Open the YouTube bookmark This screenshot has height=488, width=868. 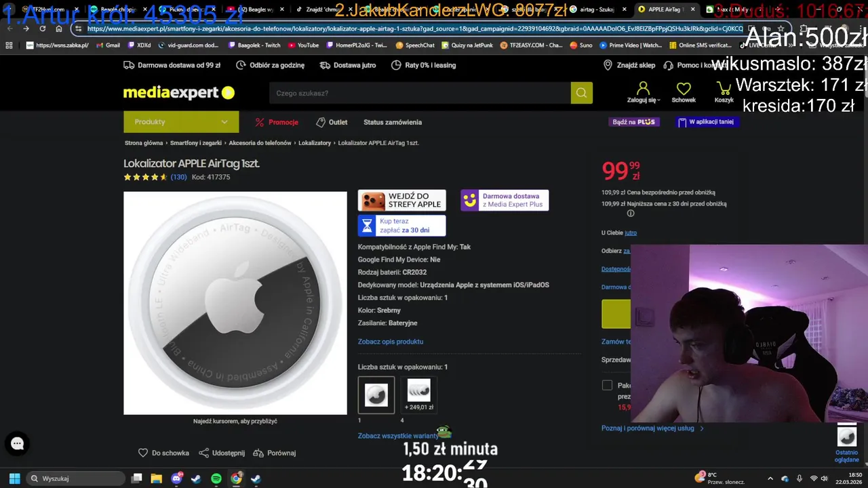click(x=304, y=45)
